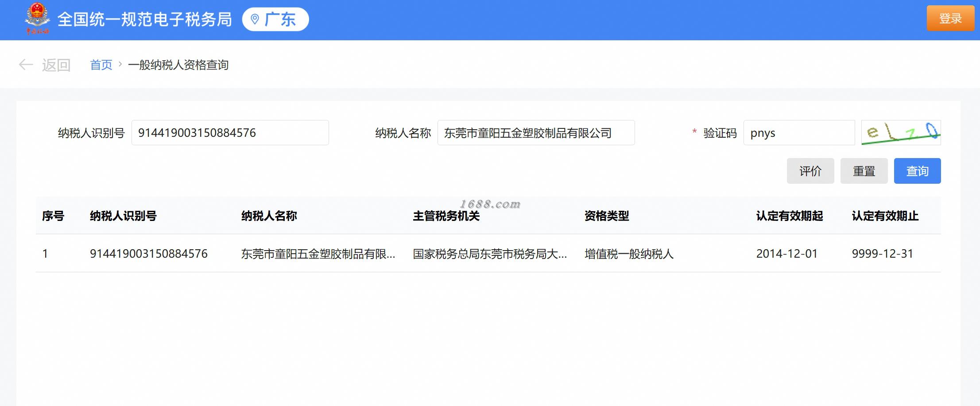Select the cell 东莞市童阳五金塑胶制品有限...
Image resolution: width=980 pixels, height=406 pixels.
click(318, 254)
